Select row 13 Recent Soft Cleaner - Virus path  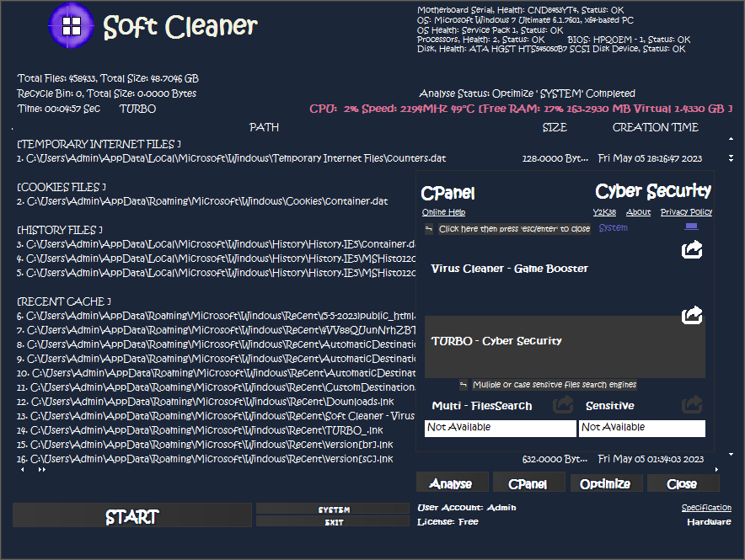216,416
